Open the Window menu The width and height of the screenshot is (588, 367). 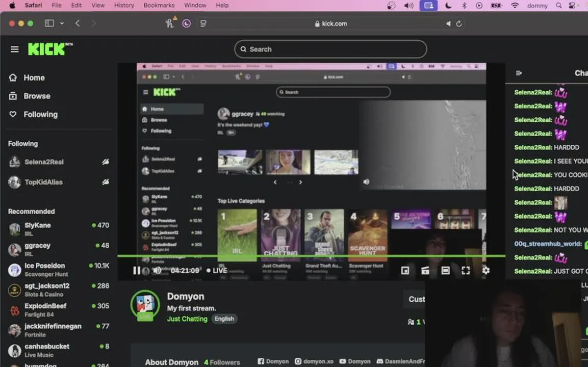195,5
